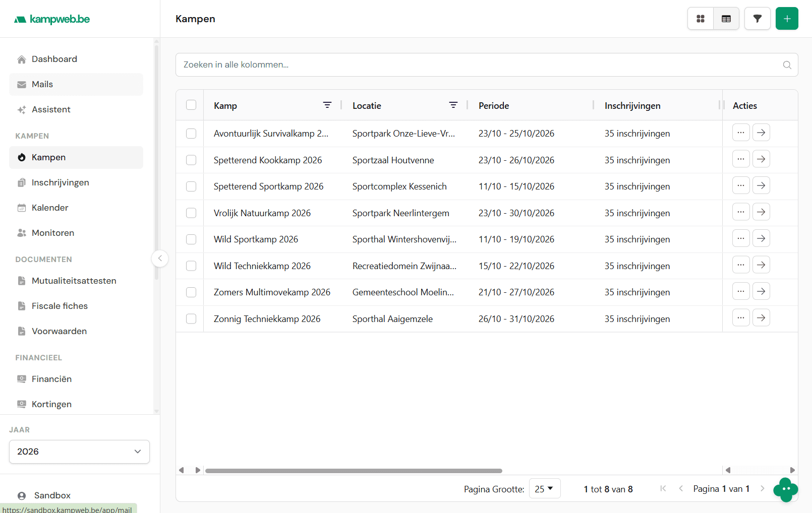Switch to table list view
The image size is (812, 513).
click(726, 19)
